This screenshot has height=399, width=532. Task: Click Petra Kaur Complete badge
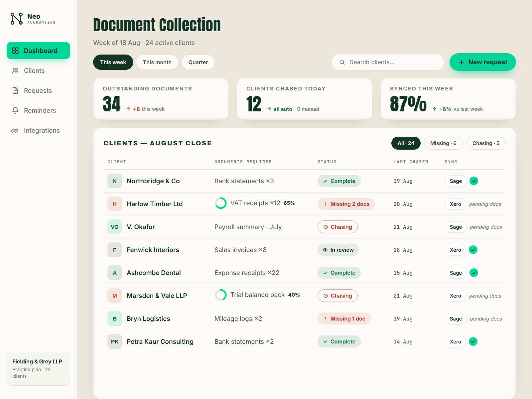point(339,341)
